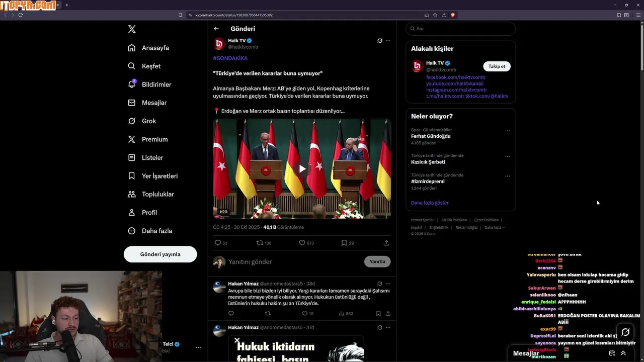The width and height of the screenshot is (644, 362).
Task: Open browser hamburger menu
Action: click(x=638, y=15)
